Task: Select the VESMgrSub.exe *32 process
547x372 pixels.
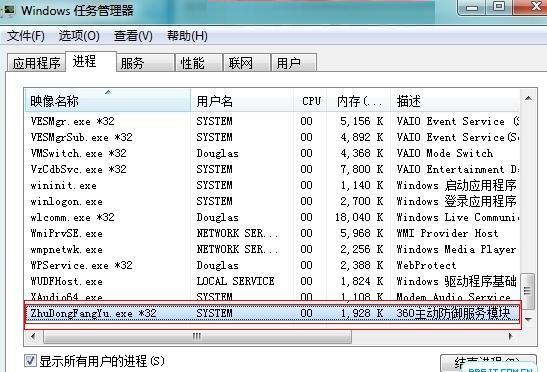Action: [x=272, y=137]
